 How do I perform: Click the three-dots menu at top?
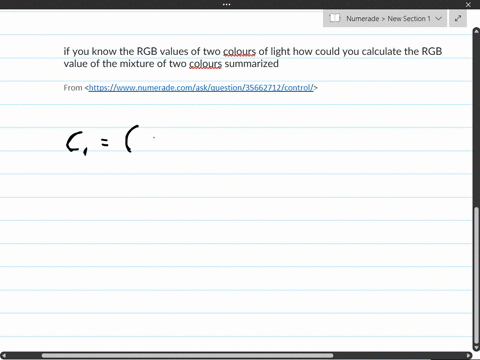click(x=226, y=4)
